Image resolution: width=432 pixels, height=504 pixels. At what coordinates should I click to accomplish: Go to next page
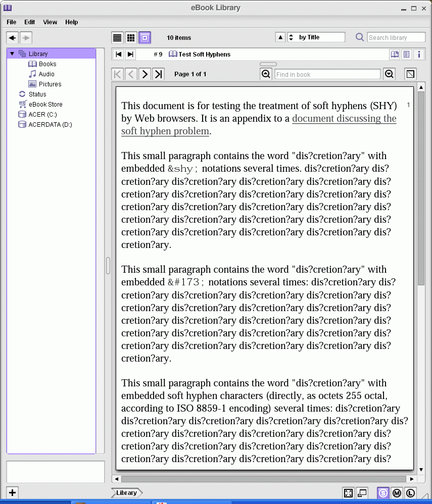pyautogui.click(x=145, y=74)
